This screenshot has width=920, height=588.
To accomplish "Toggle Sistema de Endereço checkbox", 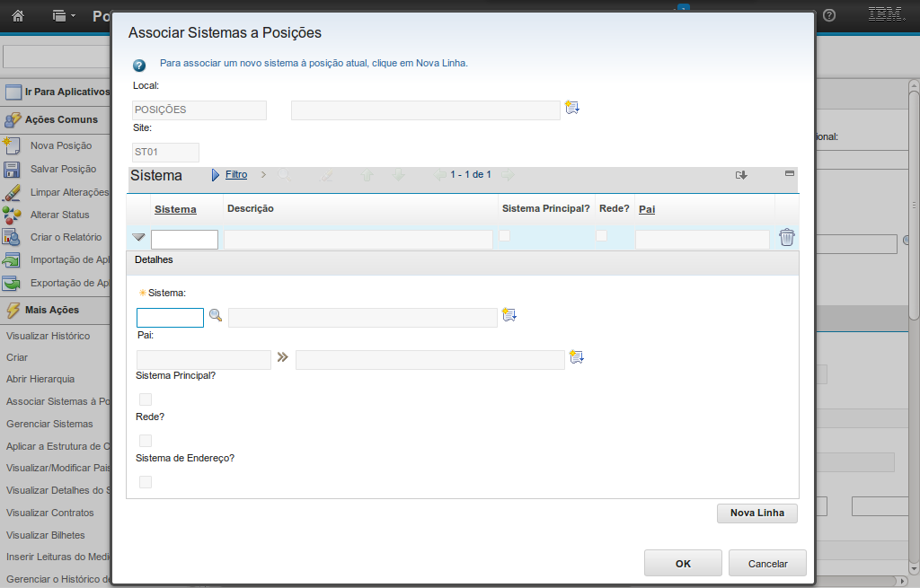I will tap(146, 482).
